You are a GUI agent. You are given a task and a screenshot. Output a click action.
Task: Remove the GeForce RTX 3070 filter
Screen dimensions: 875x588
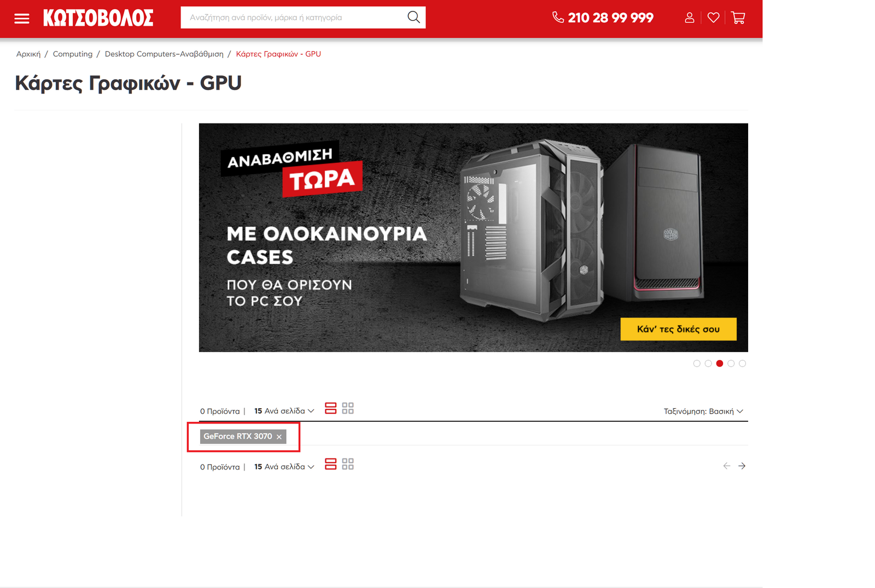coord(279,437)
